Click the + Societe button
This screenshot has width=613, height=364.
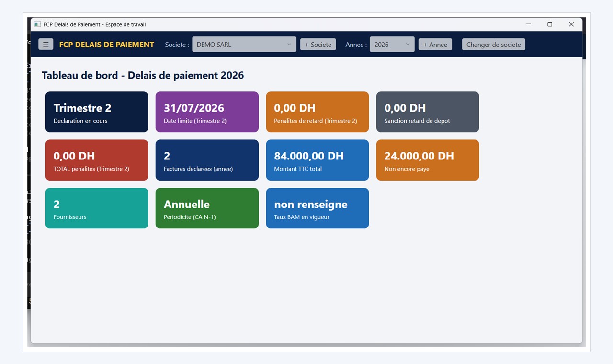[x=318, y=45]
